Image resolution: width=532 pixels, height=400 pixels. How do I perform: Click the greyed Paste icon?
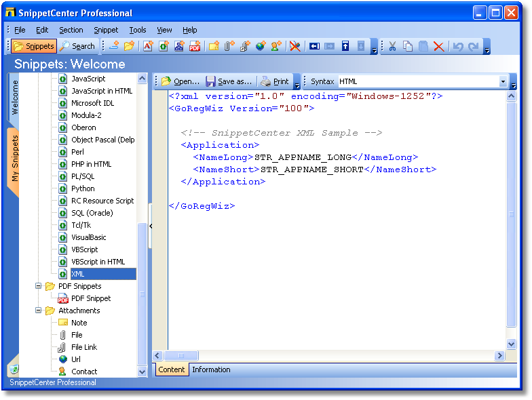point(423,46)
